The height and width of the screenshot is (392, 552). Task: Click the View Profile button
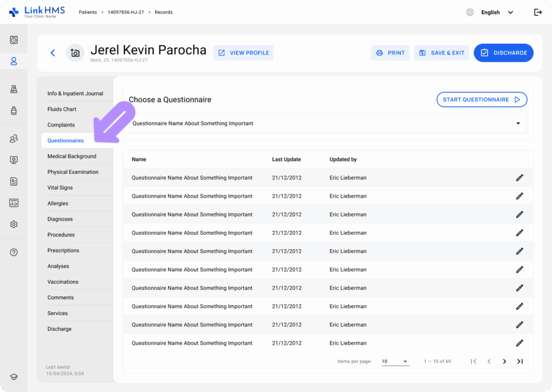243,53
